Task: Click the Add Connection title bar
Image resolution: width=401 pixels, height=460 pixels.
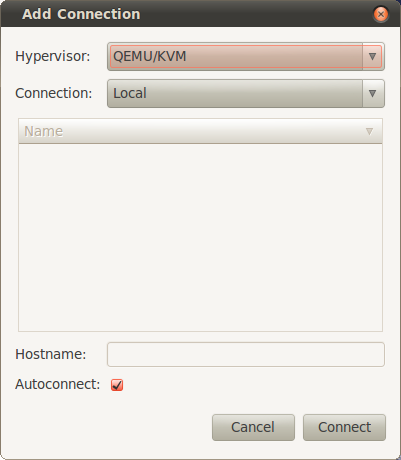Action: [187, 14]
